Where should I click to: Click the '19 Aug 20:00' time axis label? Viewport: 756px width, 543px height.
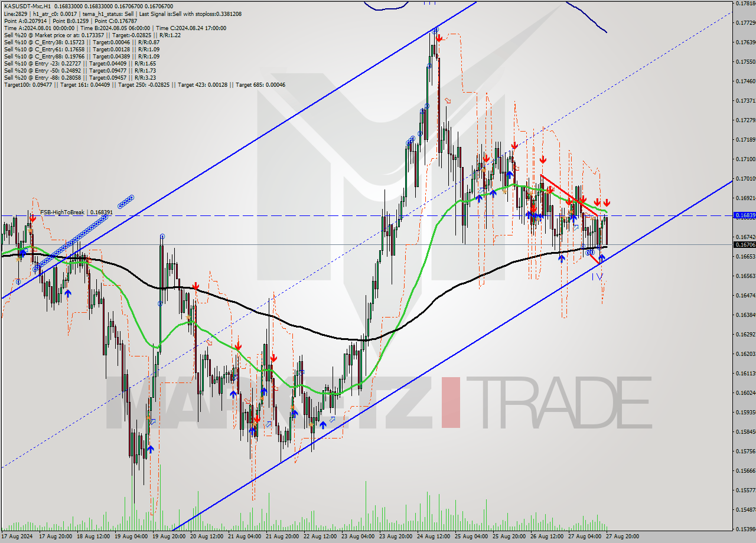pos(168,537)
